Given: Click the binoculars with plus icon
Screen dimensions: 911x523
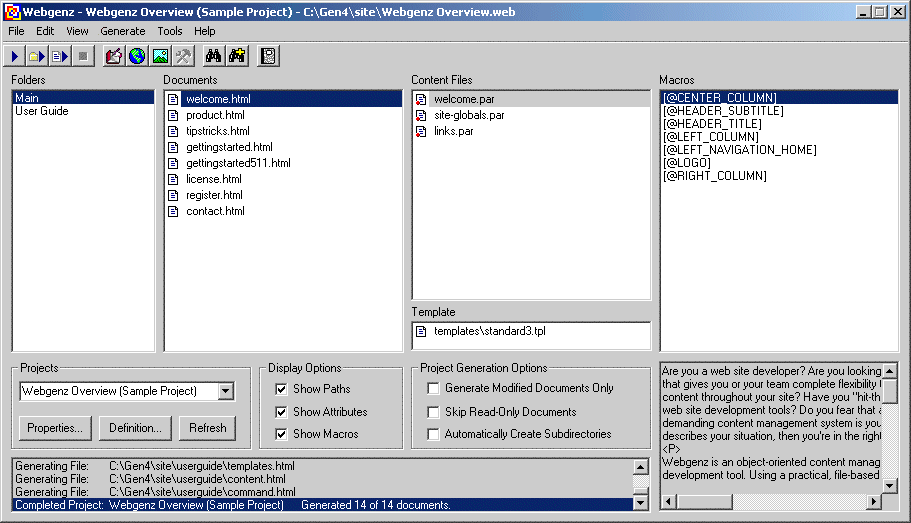Looking at the screenshot, I should [x=237, y=56].
